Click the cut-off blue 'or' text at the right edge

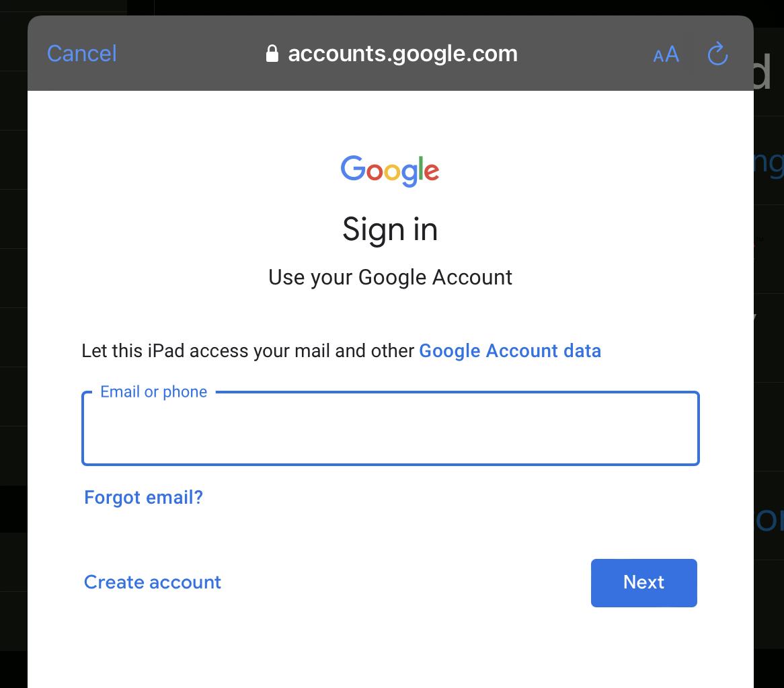769,520
